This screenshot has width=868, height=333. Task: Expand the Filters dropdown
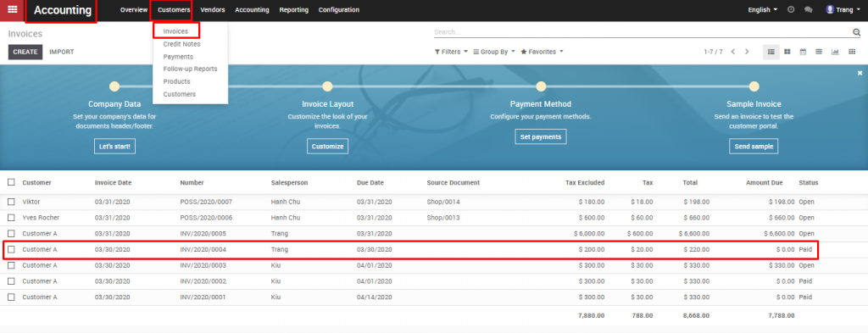(x=451, y=52)
